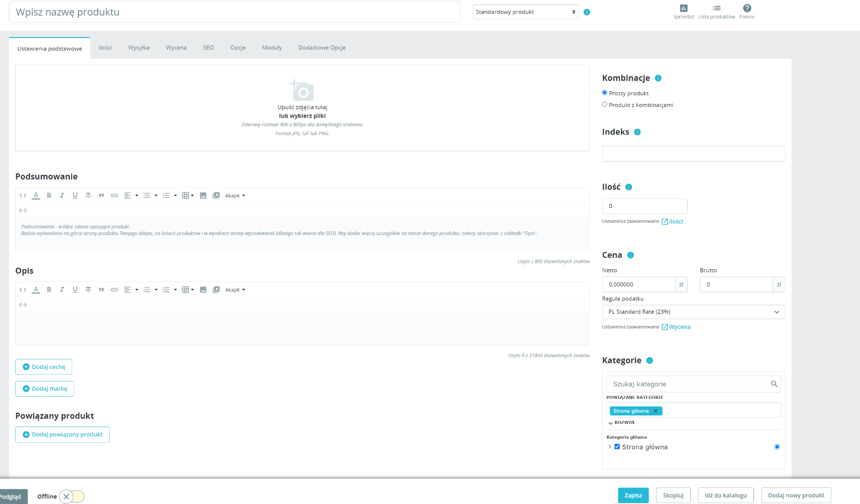
Task: Open Sprzedaż statistics icon
Action: (683, 9)
